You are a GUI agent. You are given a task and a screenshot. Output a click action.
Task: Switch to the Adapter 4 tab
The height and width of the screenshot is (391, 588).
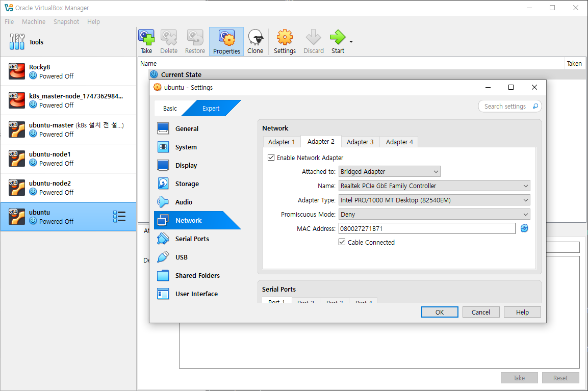[399, 142]
